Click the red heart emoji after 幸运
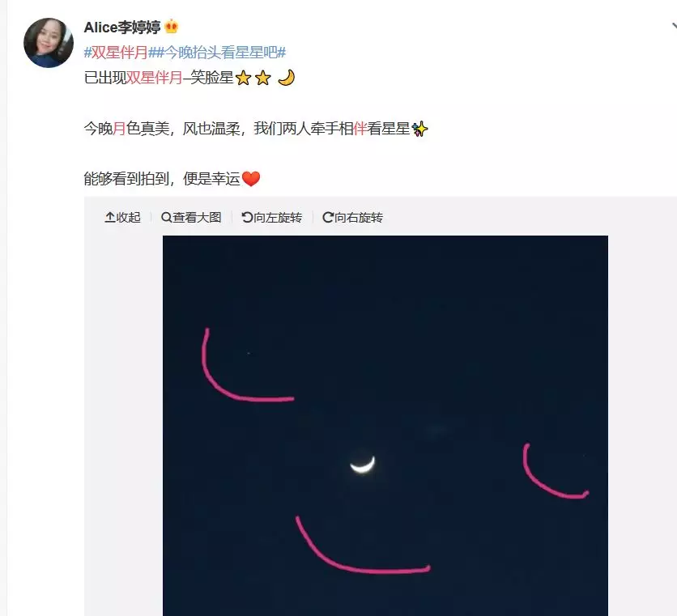Image resolution: width=677 pixels, height=616 pixels. (x=251, y=178)
